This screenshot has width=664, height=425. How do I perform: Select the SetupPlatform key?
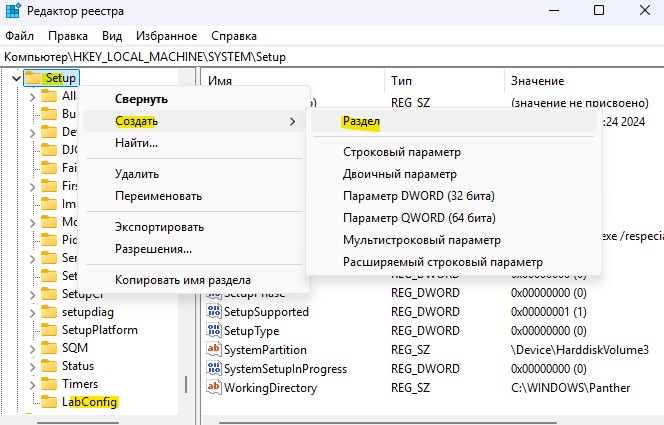point(100,330)
